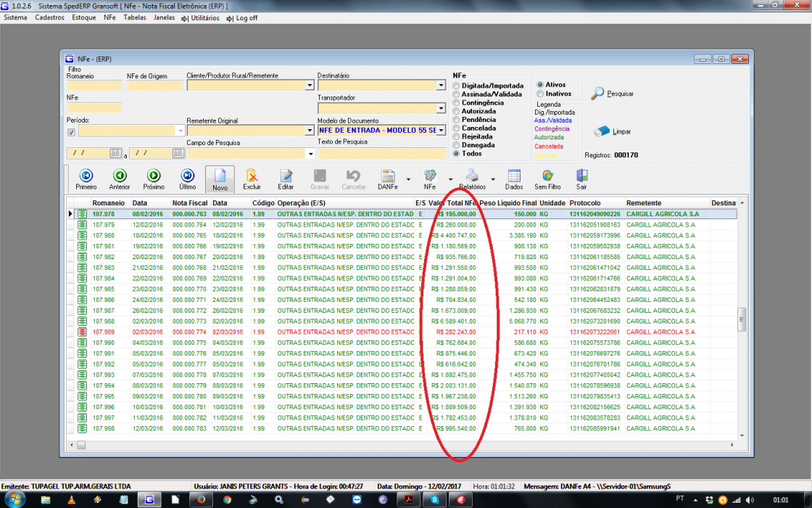The width and height of the screenshot is (812, 508).
Task: Expand Campo de Pesquisa dropdown
Action: click(310, 153)
